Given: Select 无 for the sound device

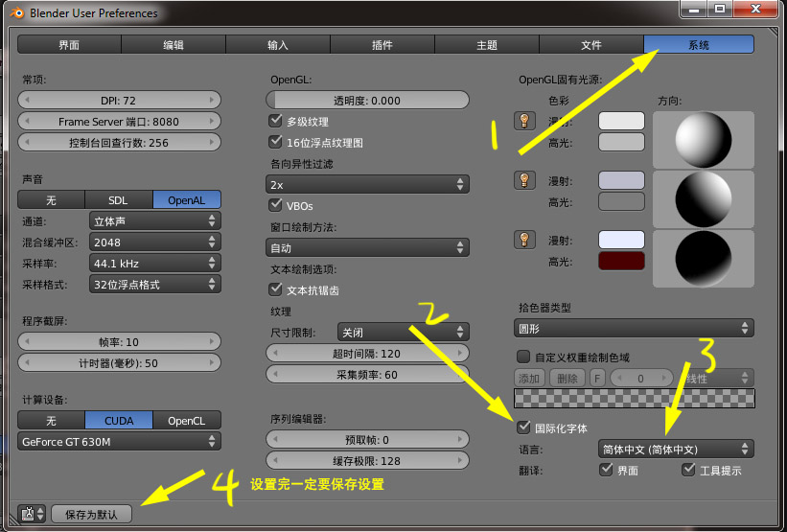Looking at the screenshot, I should click(x=51, y=199).
